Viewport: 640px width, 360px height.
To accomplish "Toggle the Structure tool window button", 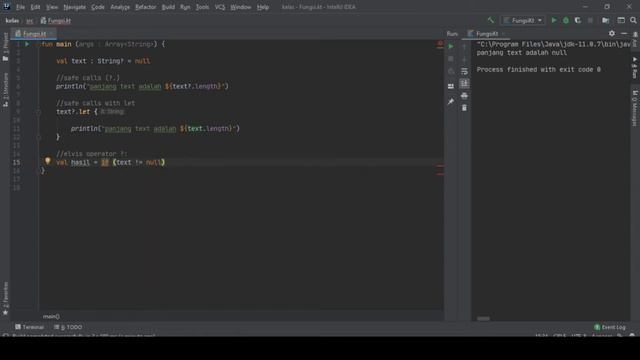I will click(x=5, y=90).
